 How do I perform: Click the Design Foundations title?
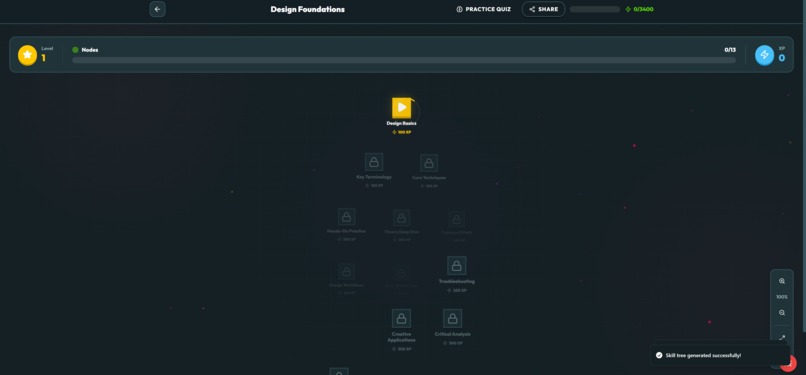(307, 9)
